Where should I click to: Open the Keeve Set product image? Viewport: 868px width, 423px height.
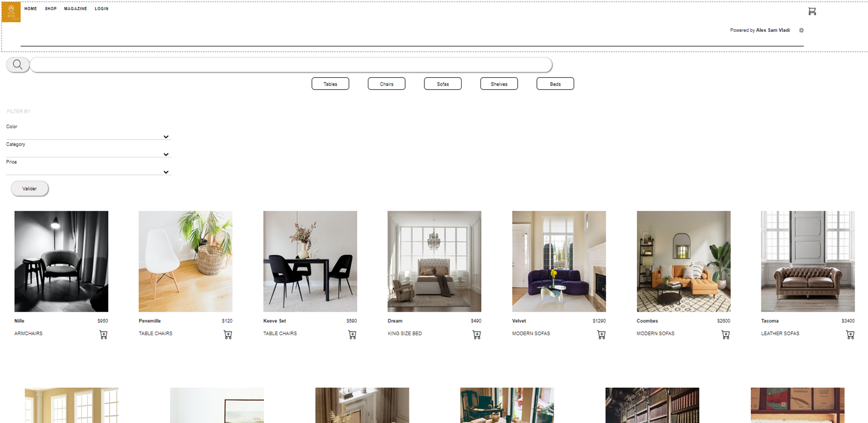(x=310, y=261)
